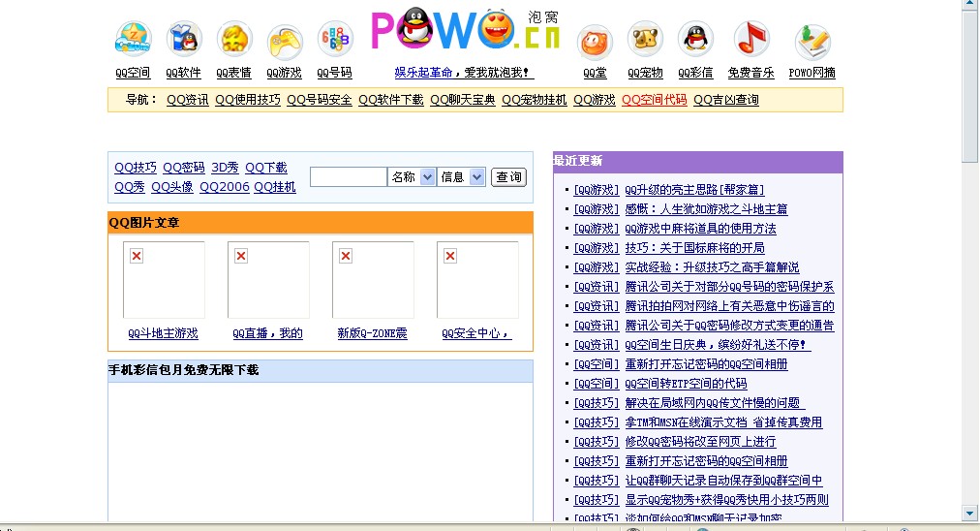Open QQ资讯 in the navigation bar

click(x=188, y=100)
